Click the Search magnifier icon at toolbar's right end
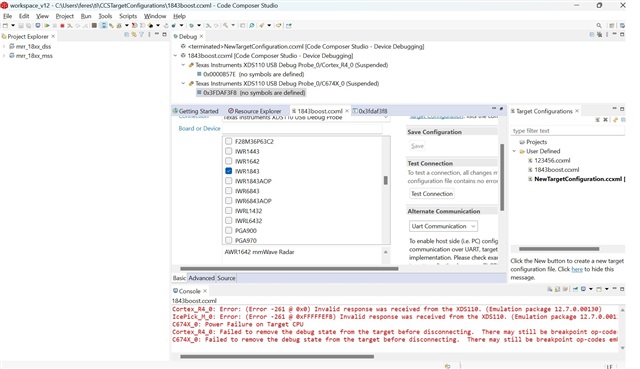The width and height of the screenshot is (640, 369). [x=599, y=25]
